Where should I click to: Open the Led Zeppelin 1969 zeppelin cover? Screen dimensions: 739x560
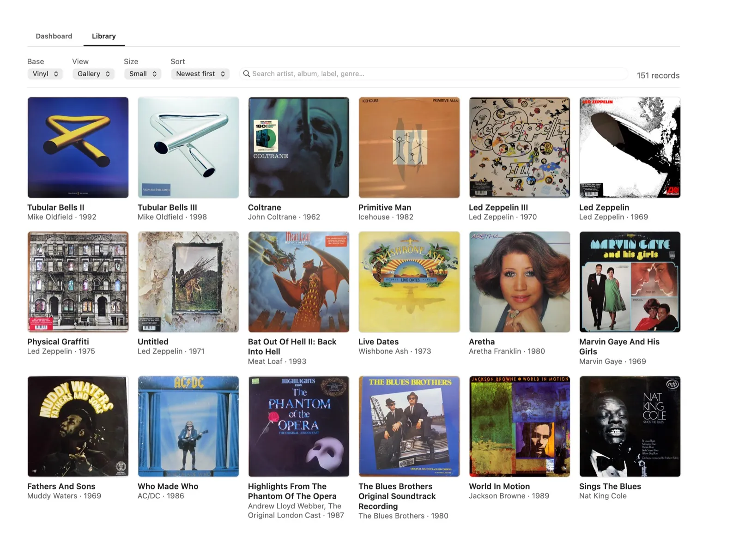(630, 148)
